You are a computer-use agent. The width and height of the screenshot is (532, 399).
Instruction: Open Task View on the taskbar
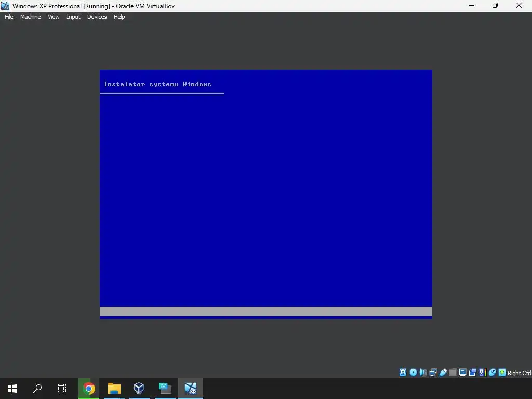(x=62, y=389)
